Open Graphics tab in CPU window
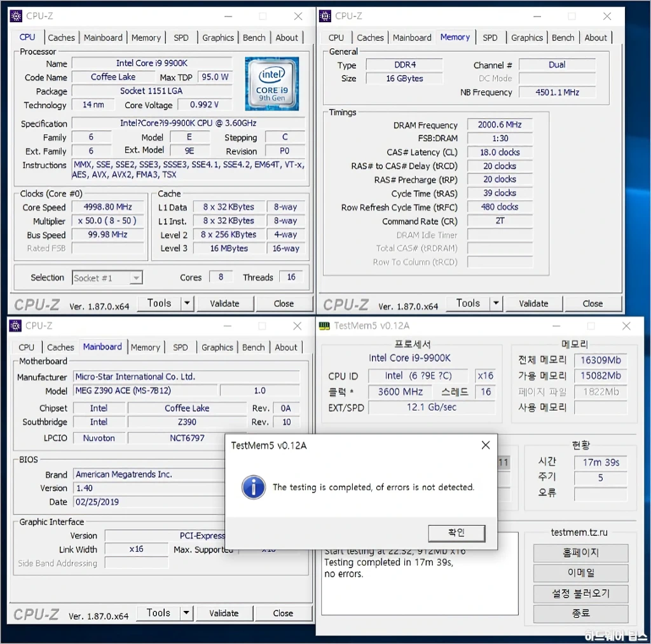The width and height of the screenshot is (651, 644). (x=218, y=38)
